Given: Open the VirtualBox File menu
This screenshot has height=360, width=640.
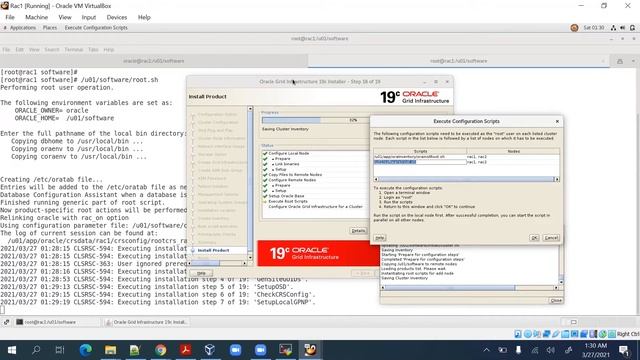Looking at the screenshot, I should pyautogui.click(x=10, y=17).
